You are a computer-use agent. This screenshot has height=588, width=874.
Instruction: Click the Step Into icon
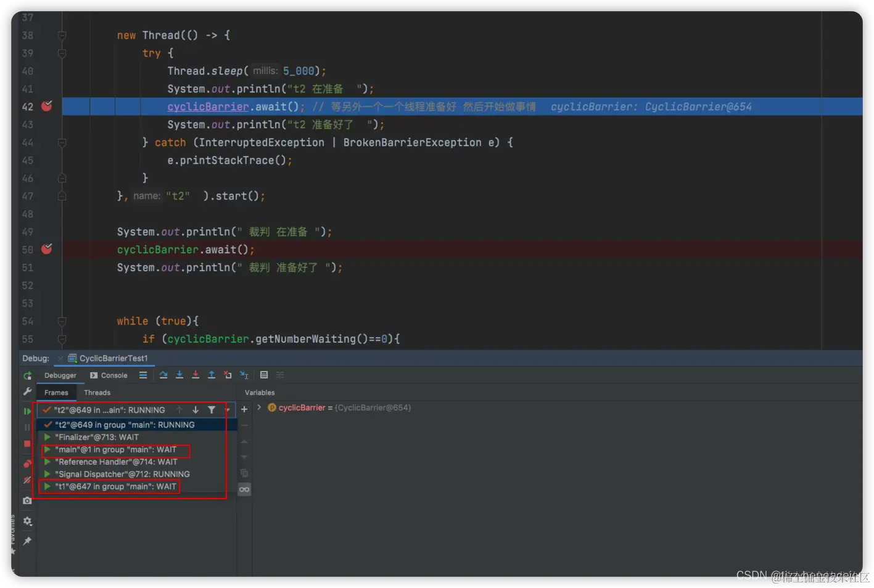(179, 375)
